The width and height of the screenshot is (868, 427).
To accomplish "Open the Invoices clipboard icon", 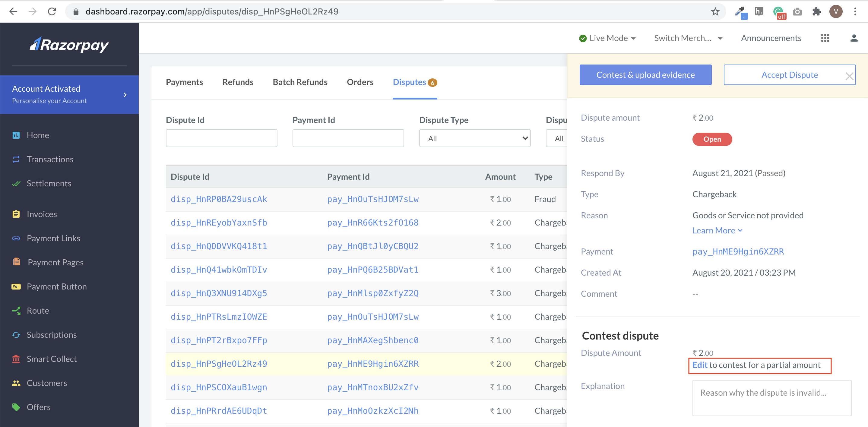I will coord(16,214).
